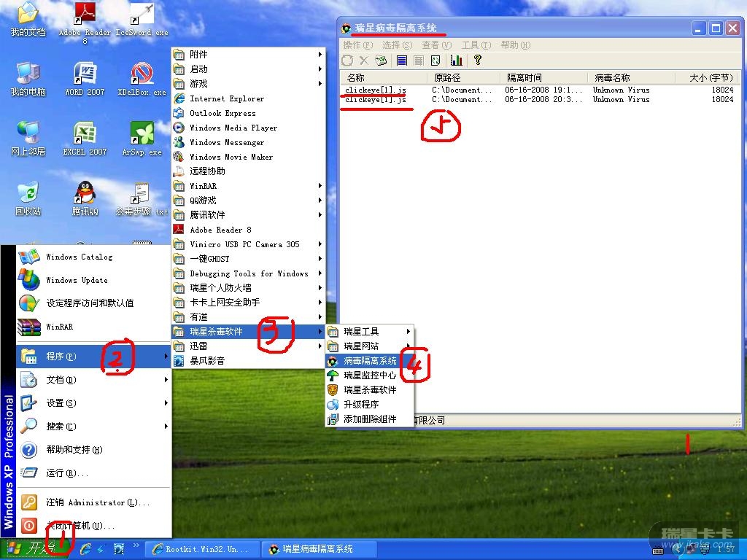
Task: Switch to 瑞星病毒隔离系统 taskbar button
Action: pos(318,549)
